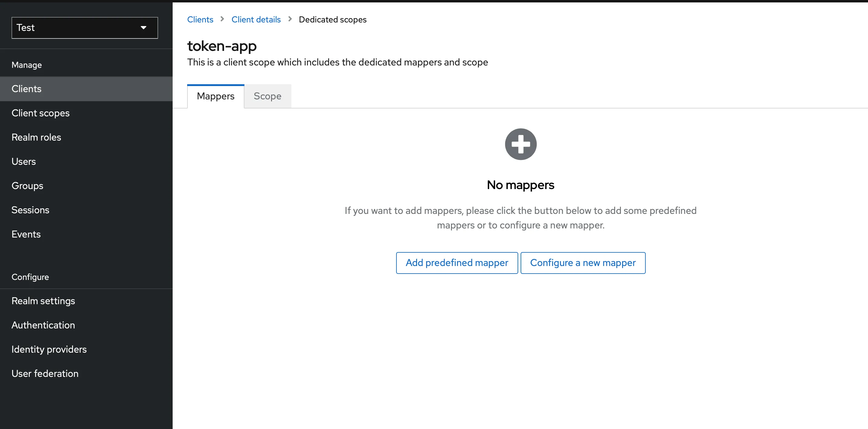Open Clients in sidebar navigation
This screenshot has width=868, height=429.
tap(26, 89)
